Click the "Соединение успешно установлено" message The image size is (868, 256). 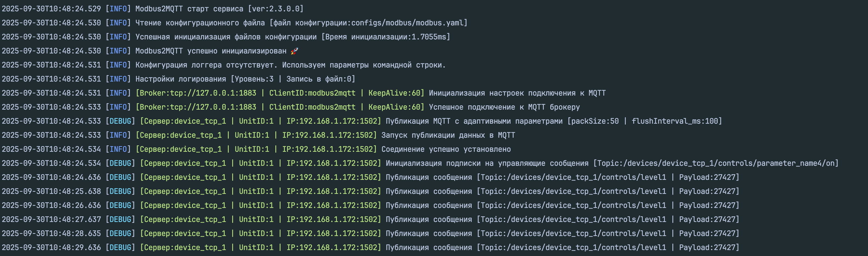point(446,149)
